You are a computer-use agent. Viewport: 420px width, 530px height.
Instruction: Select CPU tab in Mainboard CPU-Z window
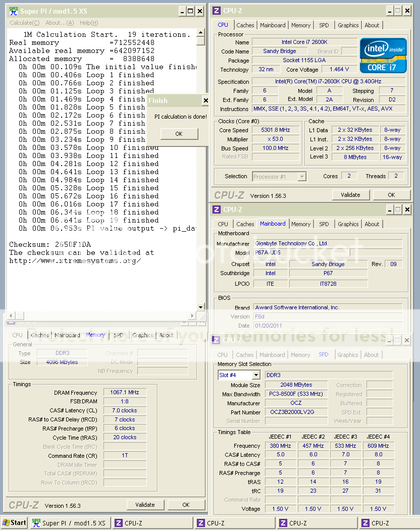[223, 224]
